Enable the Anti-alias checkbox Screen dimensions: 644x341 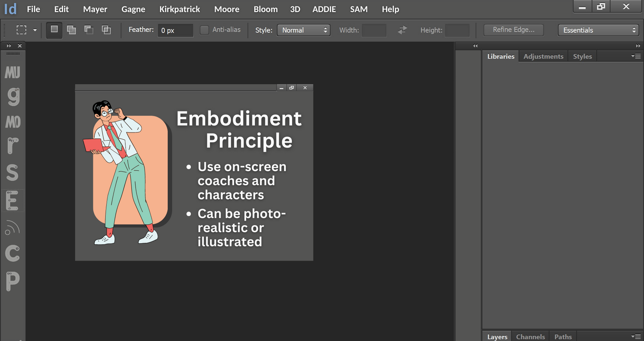(204, 30)
